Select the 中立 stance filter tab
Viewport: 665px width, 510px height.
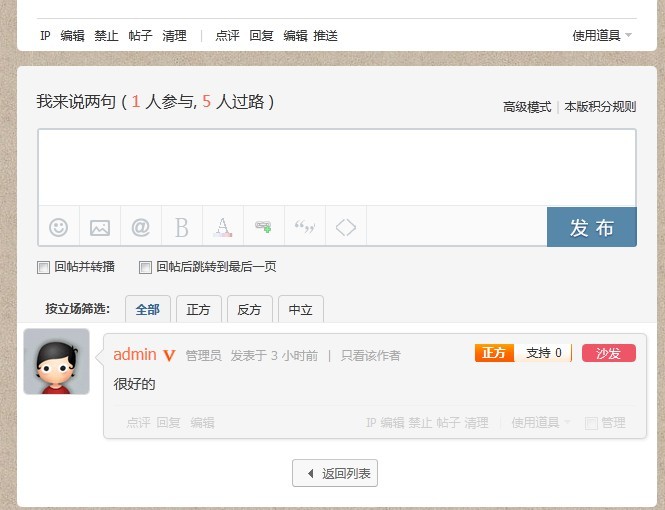click(301, 309)
